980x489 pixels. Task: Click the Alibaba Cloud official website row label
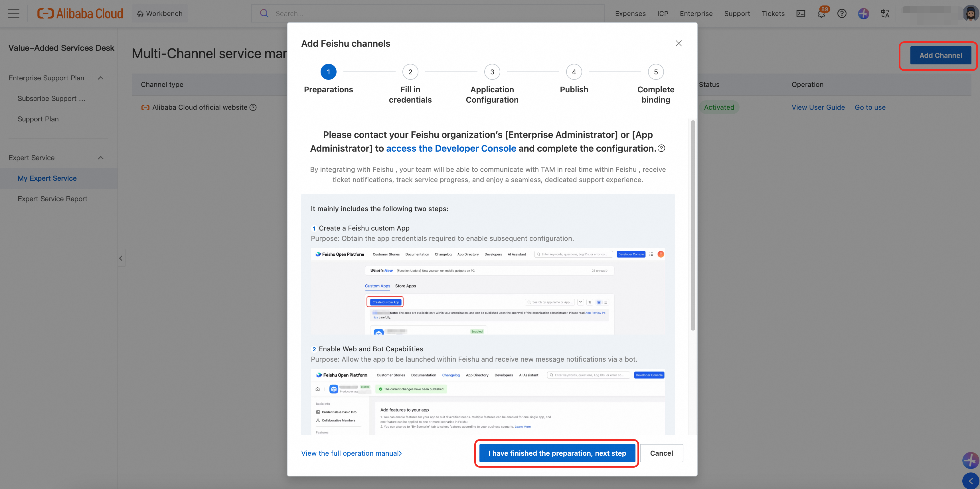pyautogui.click(x=200, y=107)
